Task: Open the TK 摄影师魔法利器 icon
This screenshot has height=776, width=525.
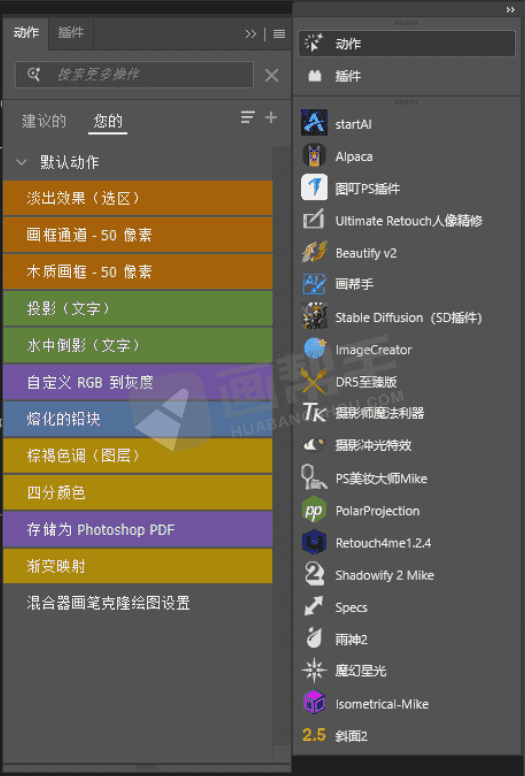Action: (314, 413)
